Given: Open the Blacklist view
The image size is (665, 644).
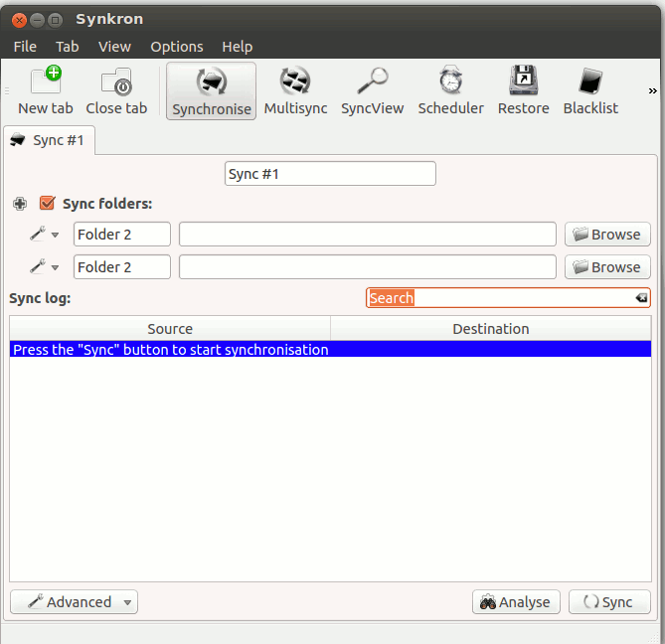Looking at the screenshot, I should tap(590, 90).
